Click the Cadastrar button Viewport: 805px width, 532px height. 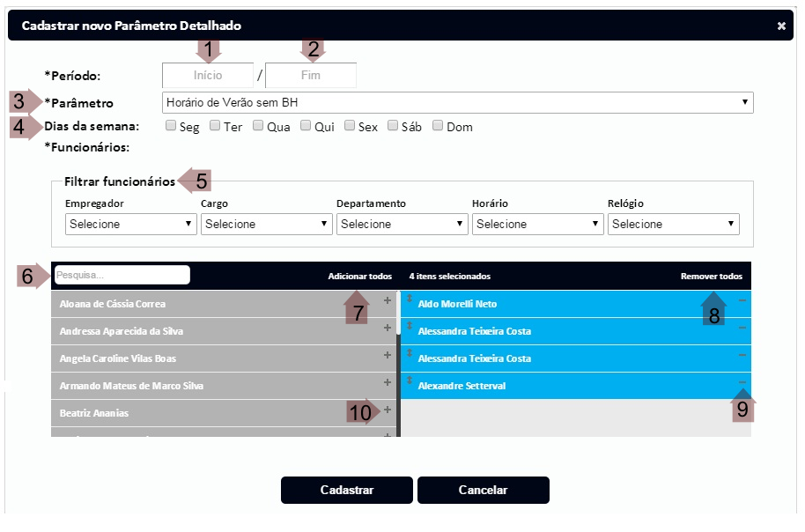point(346,490)
